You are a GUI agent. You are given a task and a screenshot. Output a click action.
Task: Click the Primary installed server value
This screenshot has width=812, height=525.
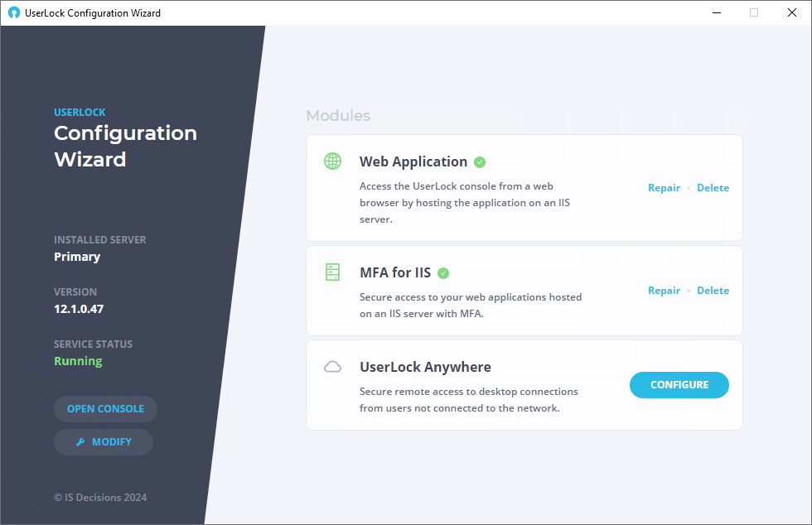click(77, 257)
